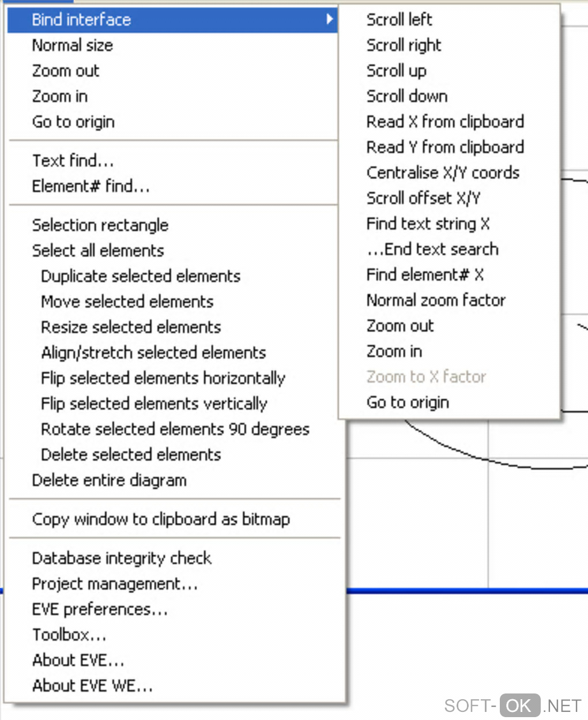Expand the Bind interface submenu arrow
Image resolution: width=588 pixels, height=720 pixels.
click(x=329, y=19)
